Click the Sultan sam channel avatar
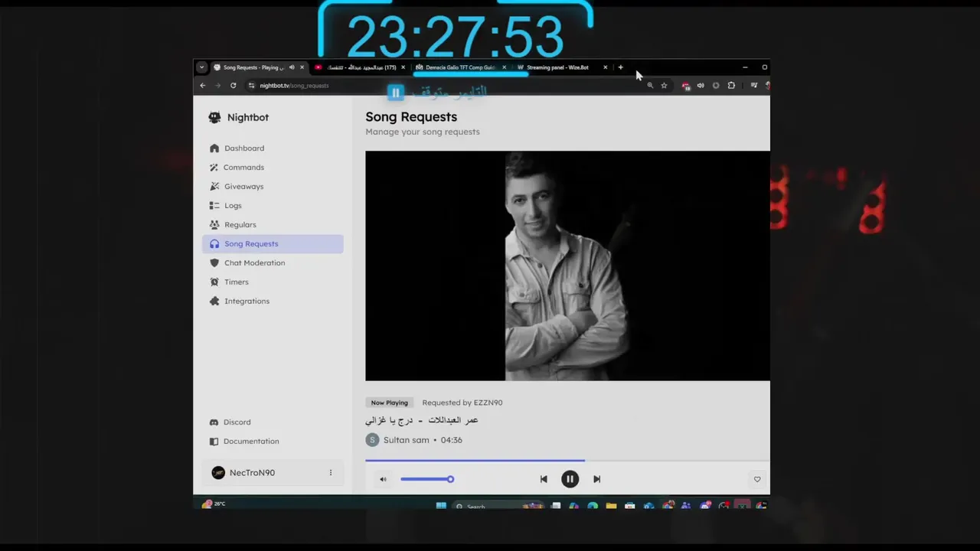This screenshot has width=980, height=551. (372, 440)
